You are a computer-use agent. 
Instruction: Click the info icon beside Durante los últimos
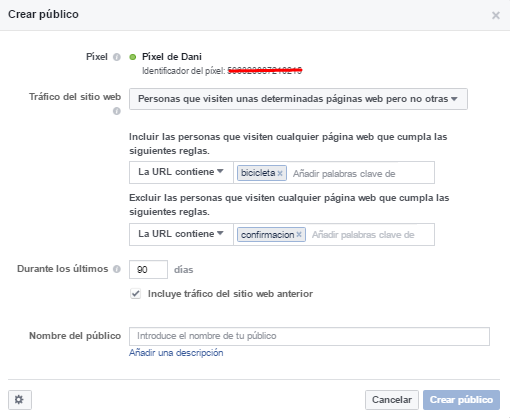click(117, 269)
